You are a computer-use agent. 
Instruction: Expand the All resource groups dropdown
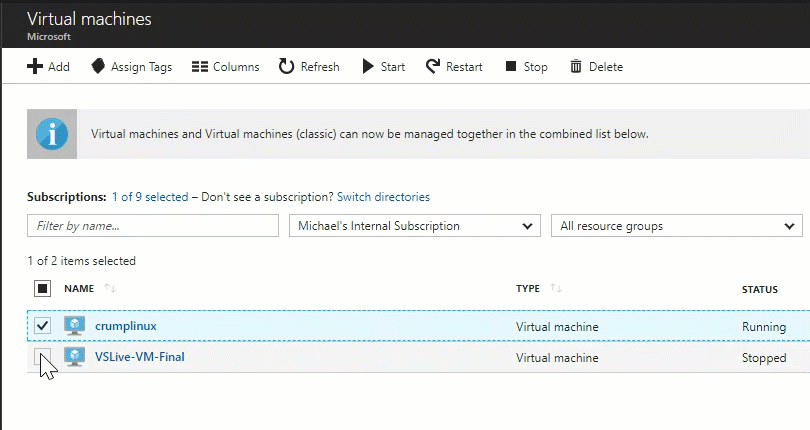click(x=676, y=226)
